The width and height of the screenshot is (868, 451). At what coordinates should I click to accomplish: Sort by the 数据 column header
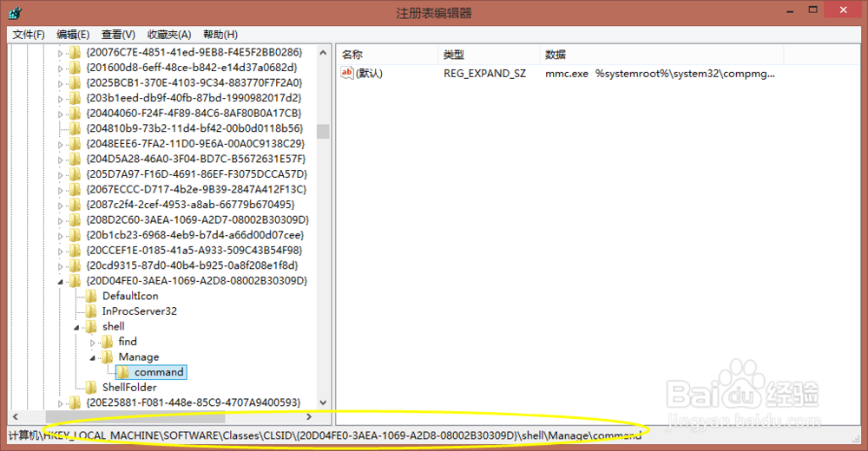point(661,55)
